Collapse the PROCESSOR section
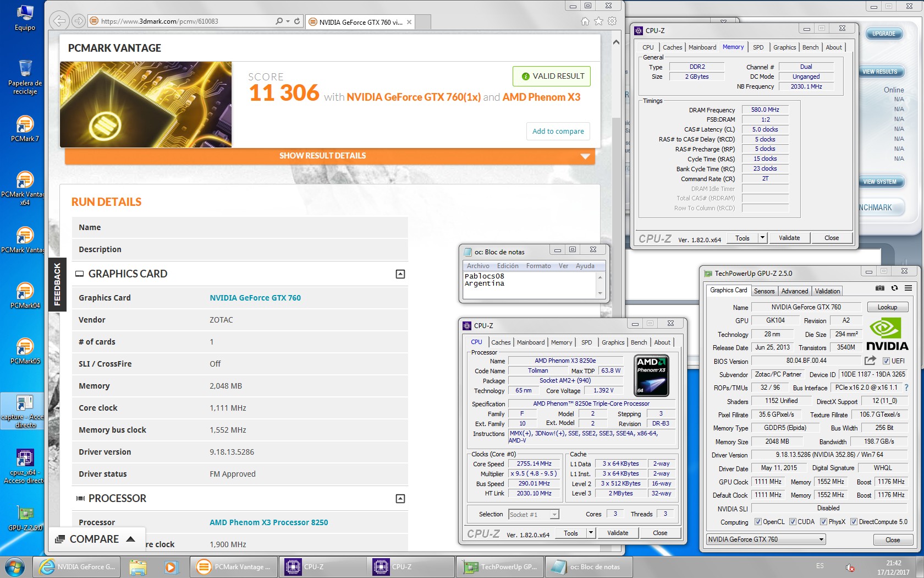This screenshot has height=578, width=924. [x=400, y=499]
